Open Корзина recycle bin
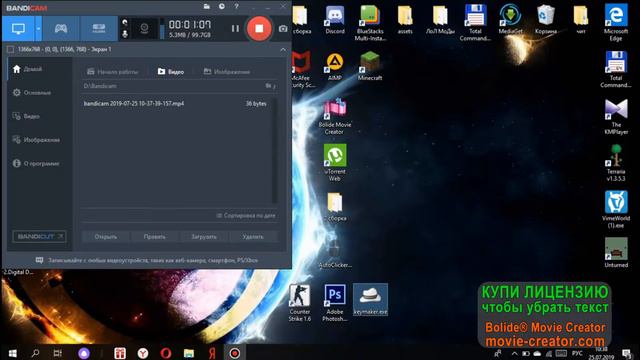The height and width of the screenshot is (360, 640). [x=545, y=20]
